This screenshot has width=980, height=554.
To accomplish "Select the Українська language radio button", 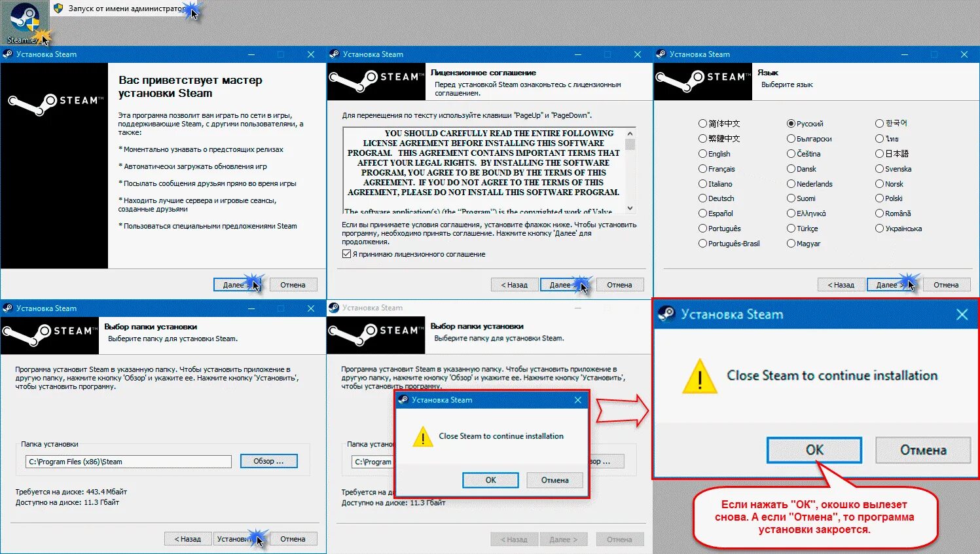I will click(879, 229).
